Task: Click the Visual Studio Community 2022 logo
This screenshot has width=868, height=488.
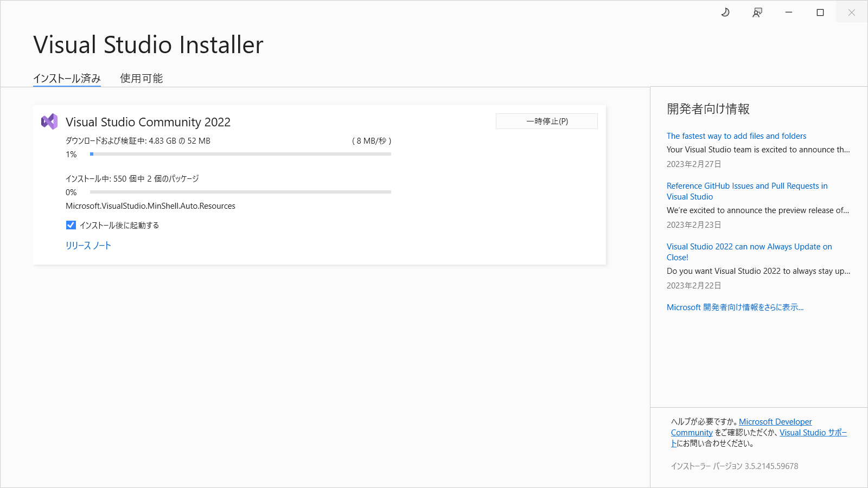Action: click(x=49, y=121)
